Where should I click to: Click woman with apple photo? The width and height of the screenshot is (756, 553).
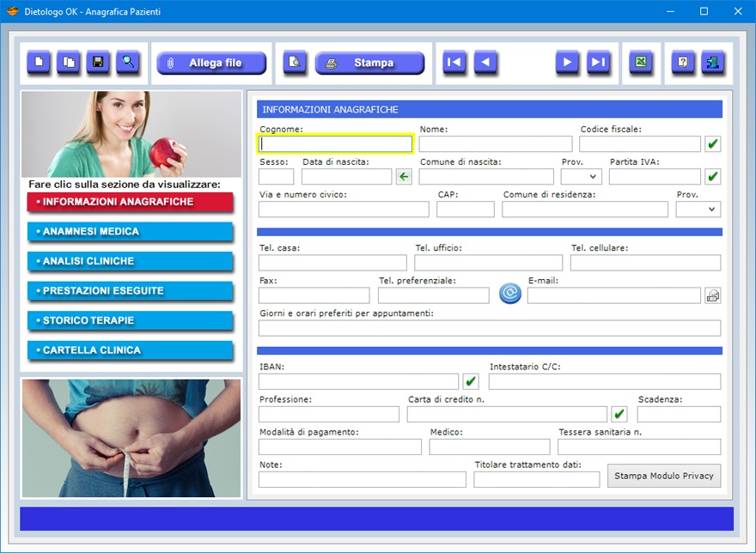click(x=131, y=134)
